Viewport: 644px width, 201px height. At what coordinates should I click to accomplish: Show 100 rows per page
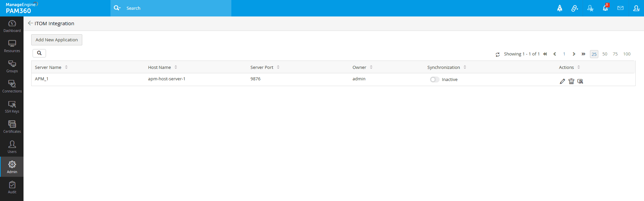(x=627, y=54)
